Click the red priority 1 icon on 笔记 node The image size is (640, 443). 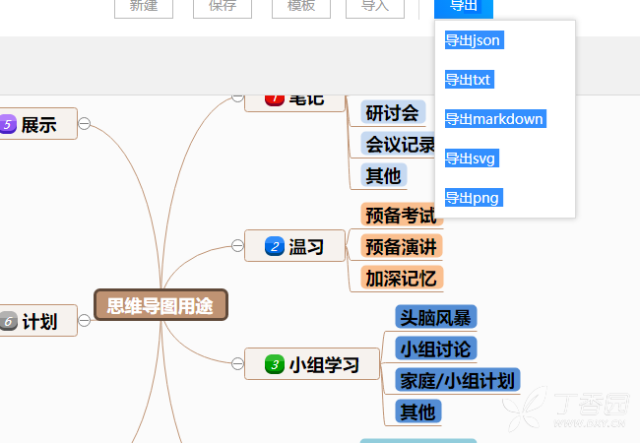(274, 98)
